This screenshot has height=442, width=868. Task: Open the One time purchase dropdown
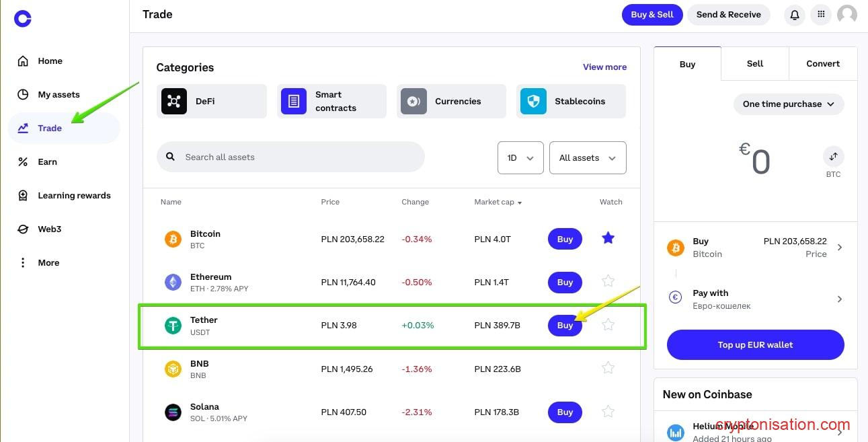(788, 104)
